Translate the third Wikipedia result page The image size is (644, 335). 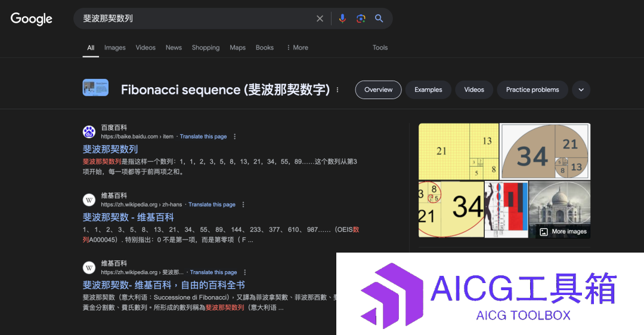tap(213, 272)
